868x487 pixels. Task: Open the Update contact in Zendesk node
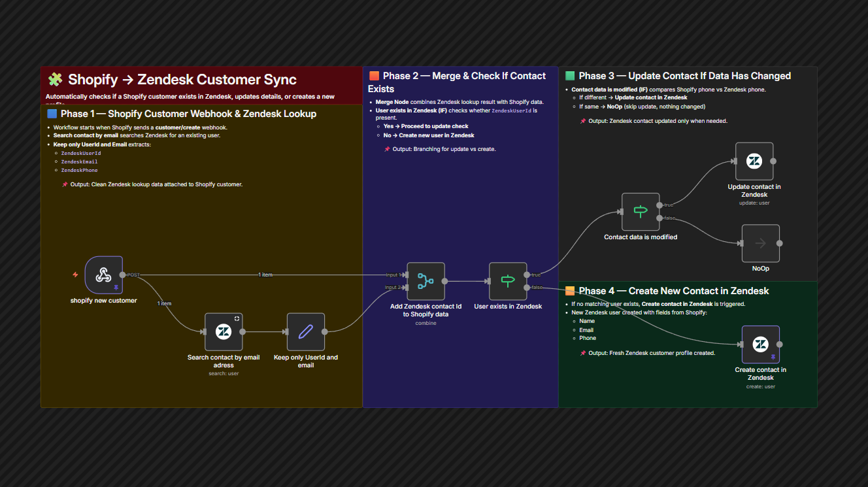(754, 160)
